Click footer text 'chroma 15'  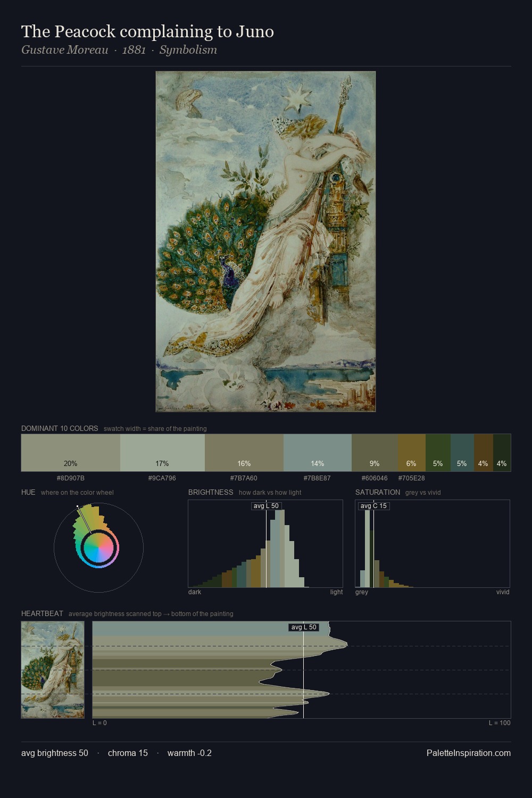[x=128, y=753]
